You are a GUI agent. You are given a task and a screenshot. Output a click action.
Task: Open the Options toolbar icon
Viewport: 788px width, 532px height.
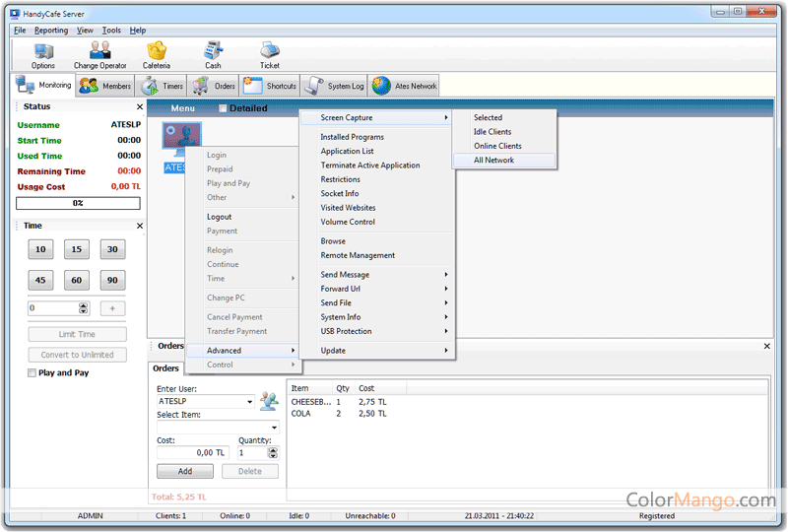(x=43, y=50)
